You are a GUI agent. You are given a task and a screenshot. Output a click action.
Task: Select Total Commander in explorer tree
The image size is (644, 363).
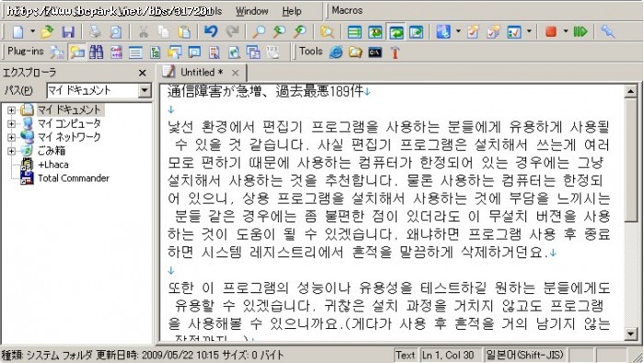(x=74, y=178)
